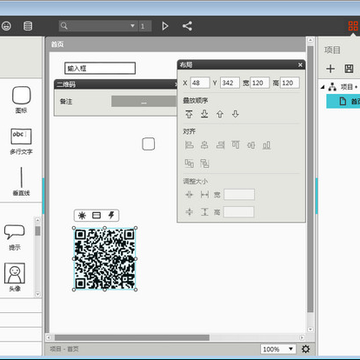Viewport: 360px width, 360px height.
Task: Click the distribute vertically icon
Action: pyautogui.click(x=205, y=163)
